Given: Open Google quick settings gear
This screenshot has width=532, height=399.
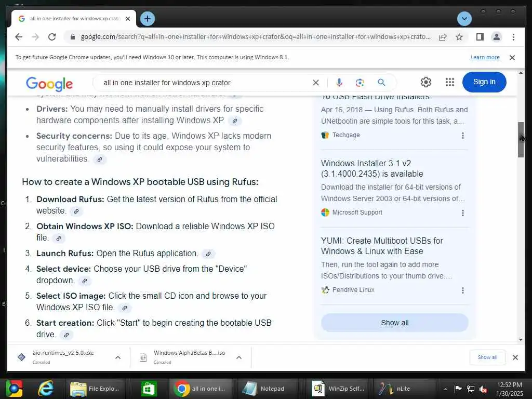Looking at the screenshot, I should (x=426, y=82).
